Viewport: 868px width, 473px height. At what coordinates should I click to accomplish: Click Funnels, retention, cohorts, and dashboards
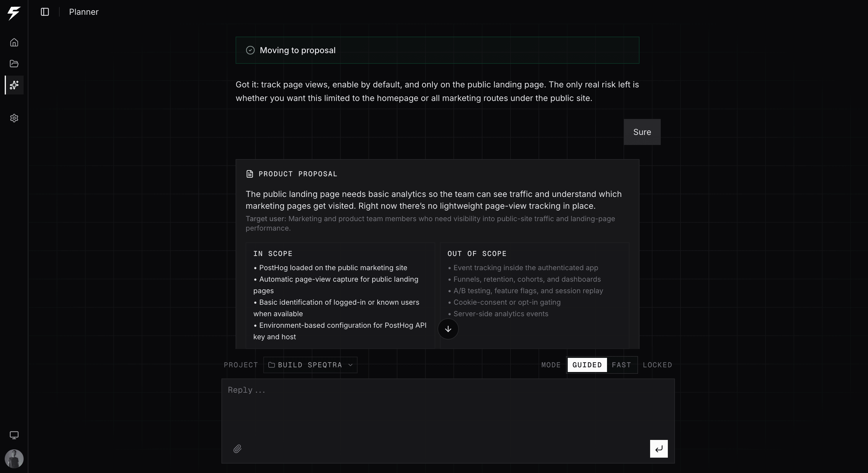point(524,279)
